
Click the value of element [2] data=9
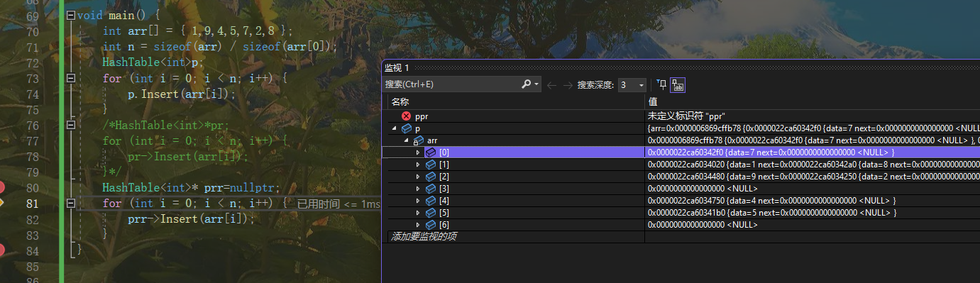pos(813,177)
